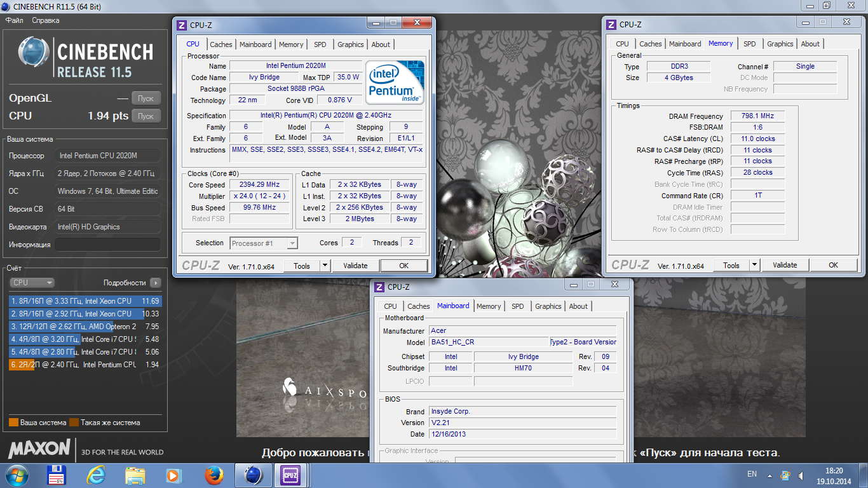868x488 pixels.
Task: Click Tools button in CPU tab window
Action: 302,266
